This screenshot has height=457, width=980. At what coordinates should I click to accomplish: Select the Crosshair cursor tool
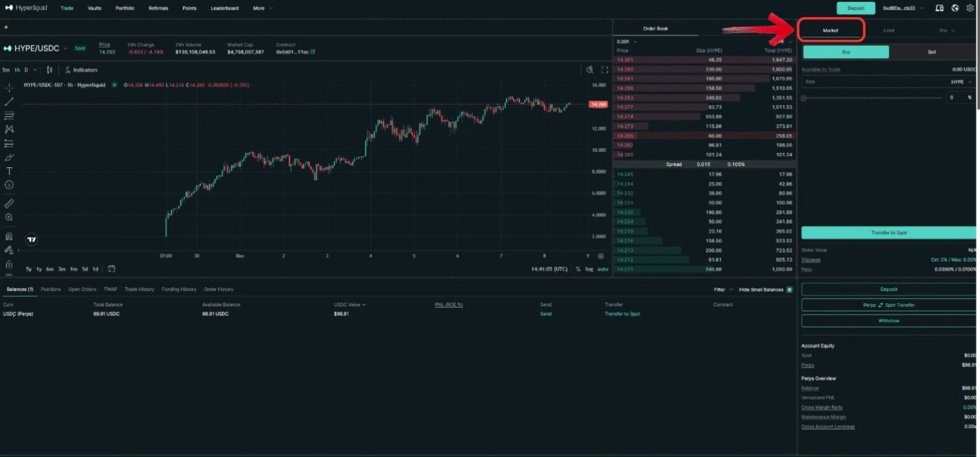(x=8, y=87)
